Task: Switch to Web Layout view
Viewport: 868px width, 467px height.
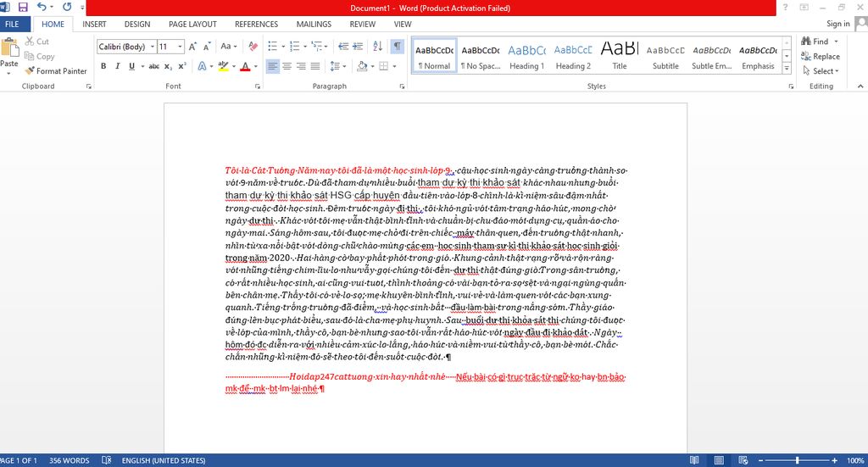Action: click(x=743, y=460)
